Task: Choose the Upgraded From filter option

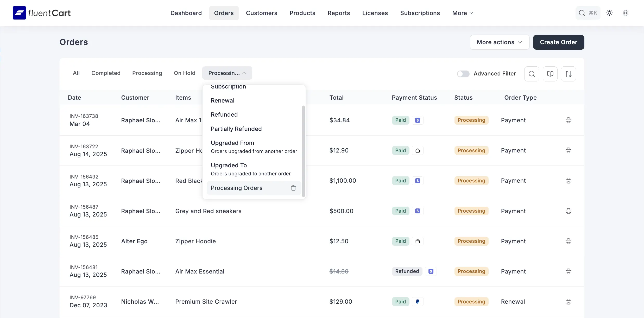Action: tap(232, 143)
